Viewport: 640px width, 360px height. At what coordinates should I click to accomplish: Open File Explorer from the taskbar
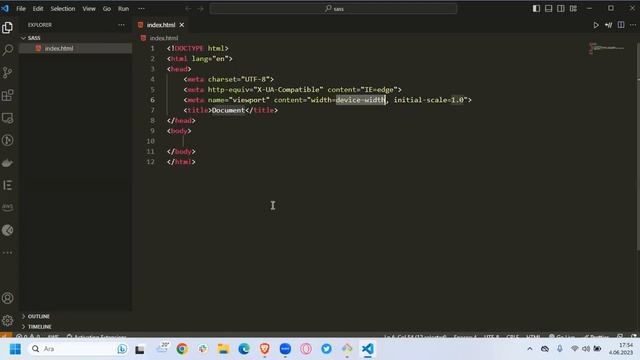(223, 349)
